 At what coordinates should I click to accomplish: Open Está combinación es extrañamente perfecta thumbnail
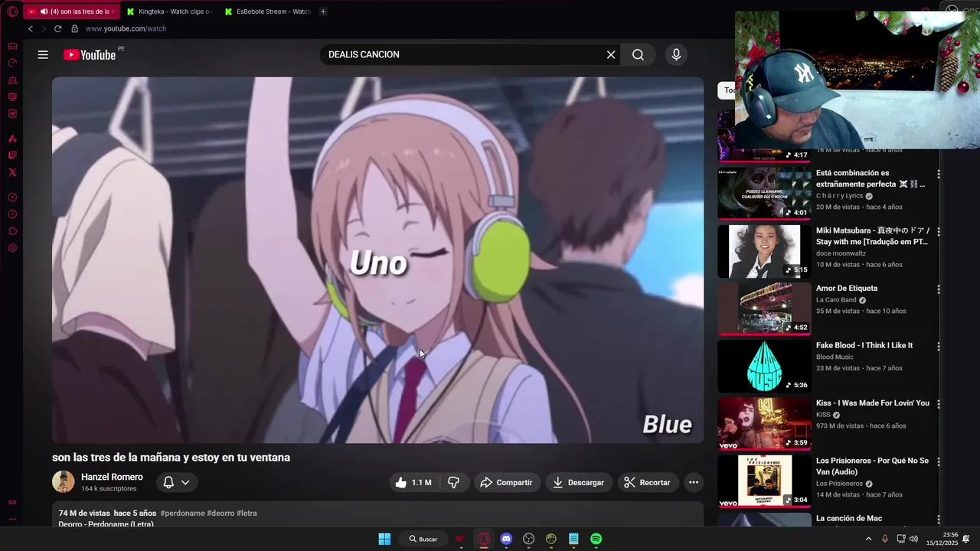point(764,194)
